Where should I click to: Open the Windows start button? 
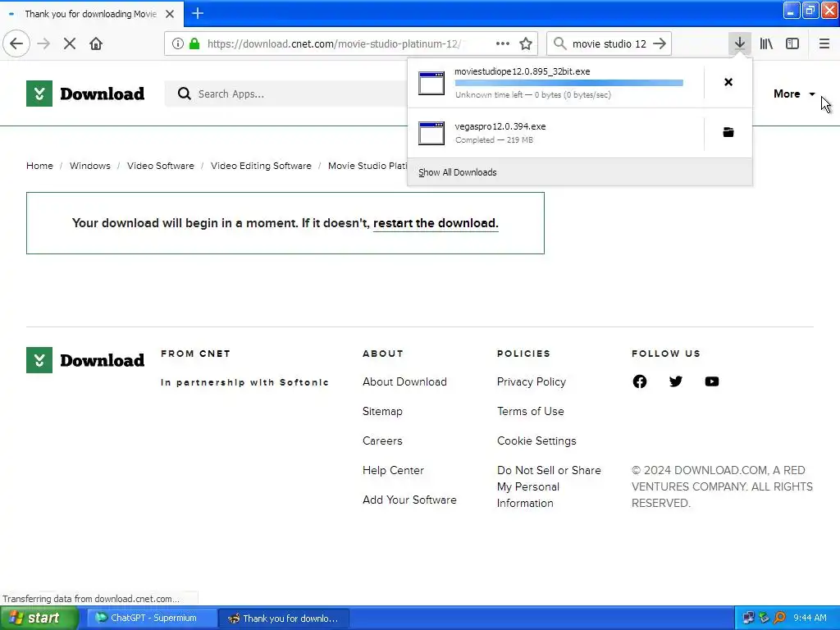pos(39,618)
